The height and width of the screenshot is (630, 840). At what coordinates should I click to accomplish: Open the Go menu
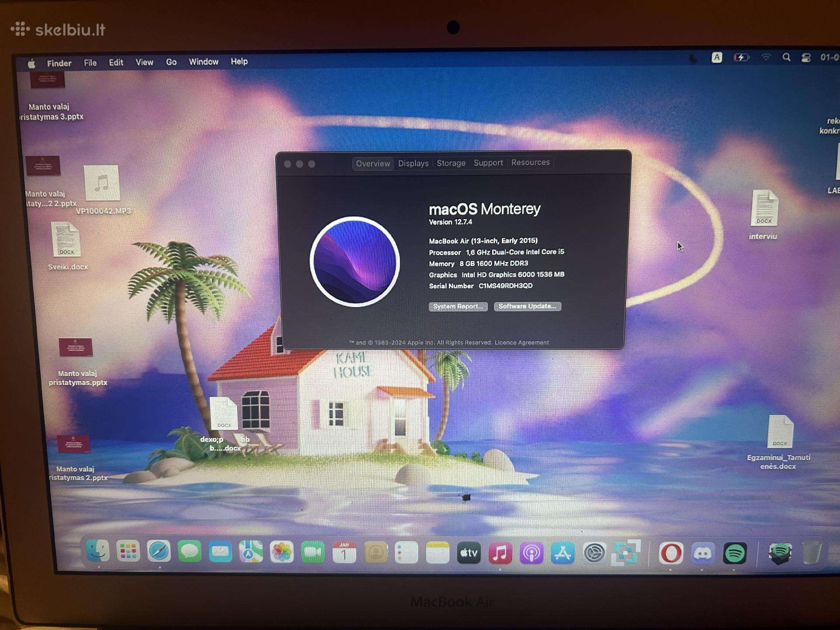point(171,62)
